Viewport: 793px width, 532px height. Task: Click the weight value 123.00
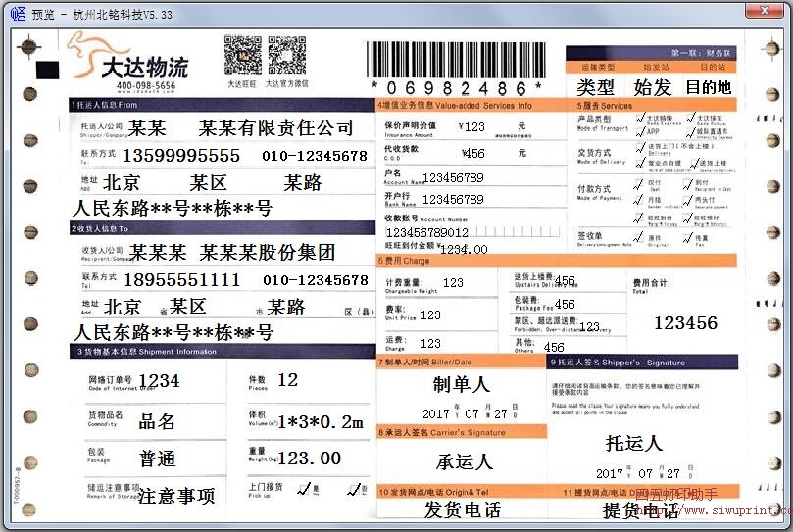click(x=309, y=459)
